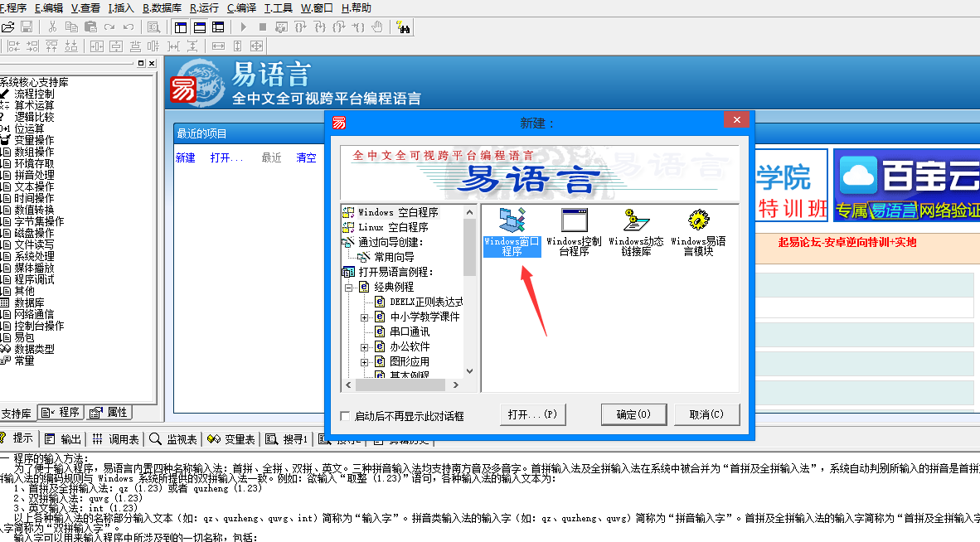Click the stop square toolbar icon
The height and width of the screenshot is (542, 980).
pyautogui.click(x=263, y=27)
